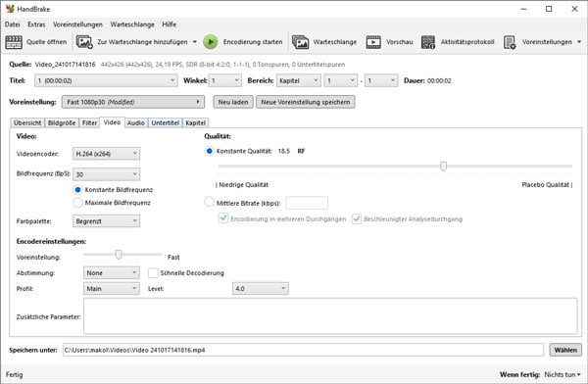Click the Wählen button

565,350
